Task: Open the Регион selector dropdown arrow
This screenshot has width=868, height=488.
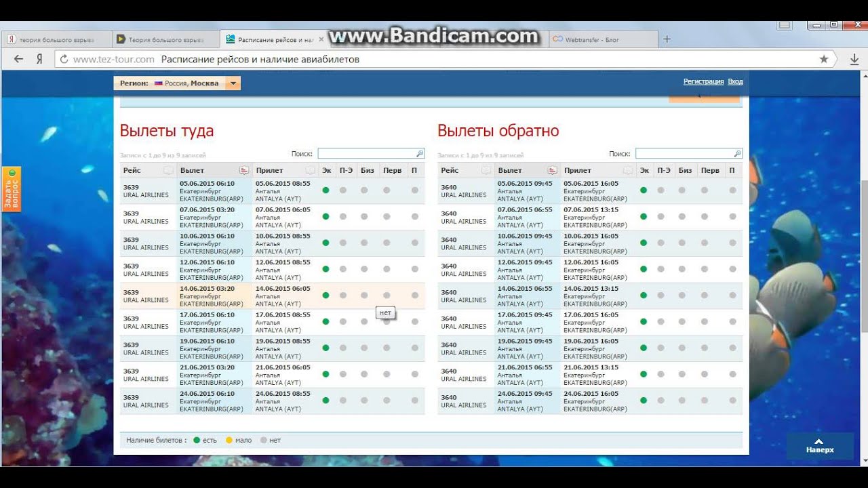Action: coord(233,83)
